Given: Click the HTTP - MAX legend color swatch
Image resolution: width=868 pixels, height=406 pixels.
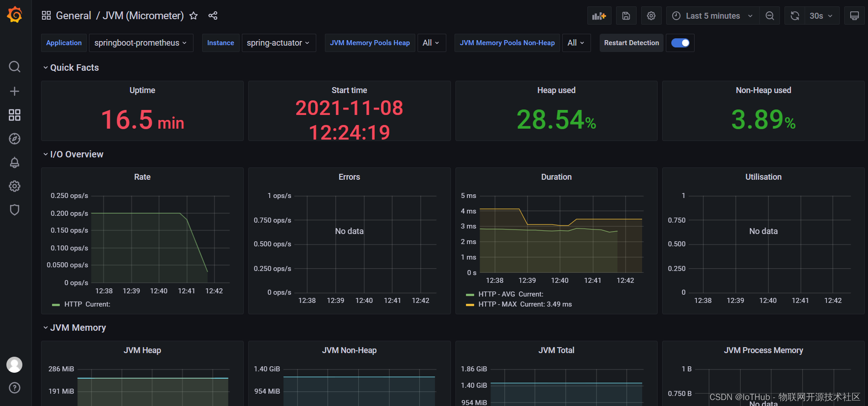Looking at the screenshot, I should pyautogui.click(x=470, y=305).
